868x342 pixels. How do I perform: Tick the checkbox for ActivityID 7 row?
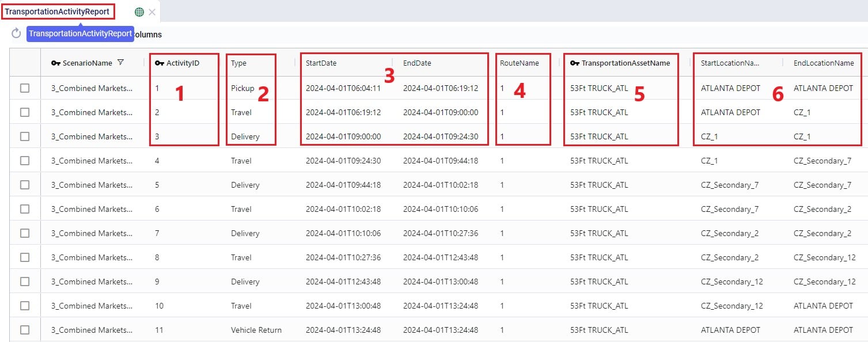point(25,233)
